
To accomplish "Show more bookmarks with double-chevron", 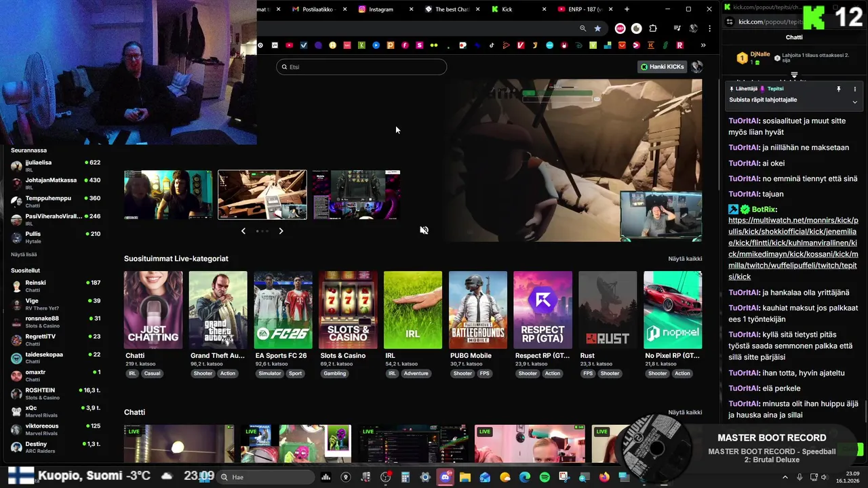I will 703,45.
